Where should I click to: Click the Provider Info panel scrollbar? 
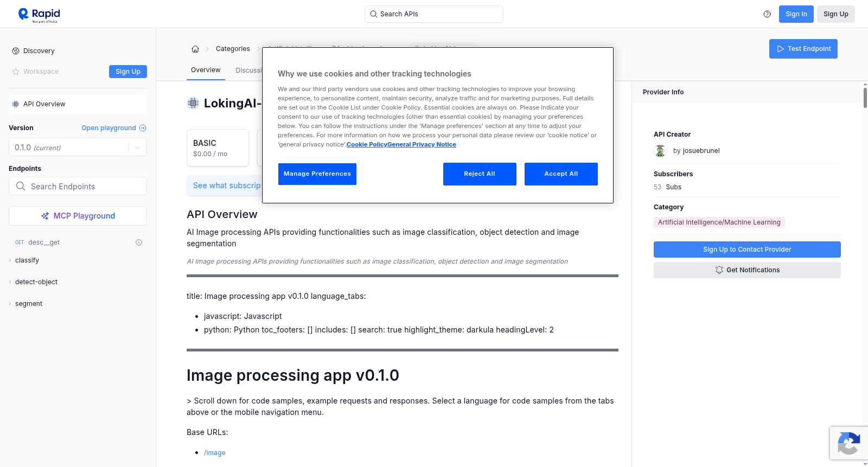[x=865, y=98]
